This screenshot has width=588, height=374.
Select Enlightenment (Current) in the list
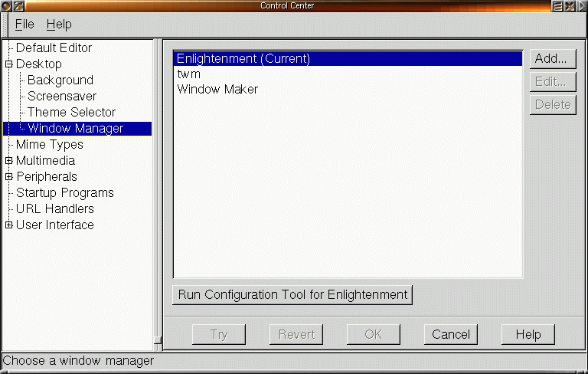348,58
